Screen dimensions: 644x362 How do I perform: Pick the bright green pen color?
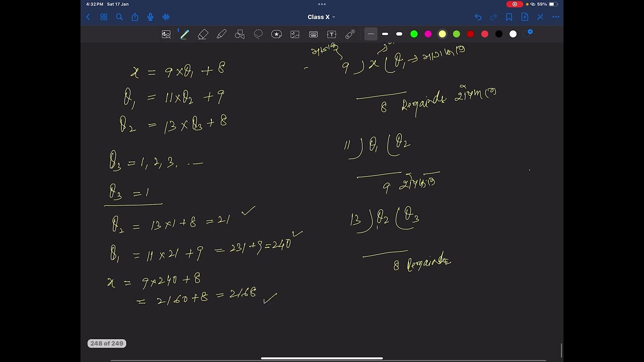click(414, 34)
